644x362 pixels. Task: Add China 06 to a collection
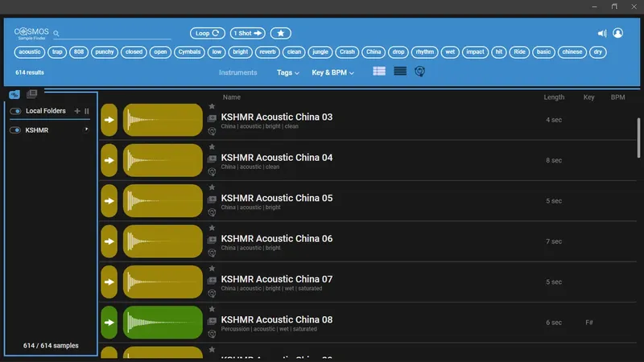(212, 240)
